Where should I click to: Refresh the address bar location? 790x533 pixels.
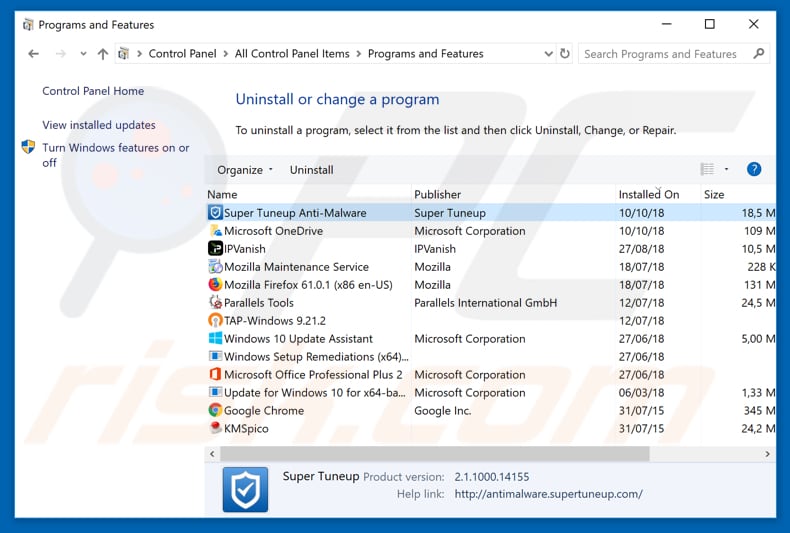coord(565,53)
